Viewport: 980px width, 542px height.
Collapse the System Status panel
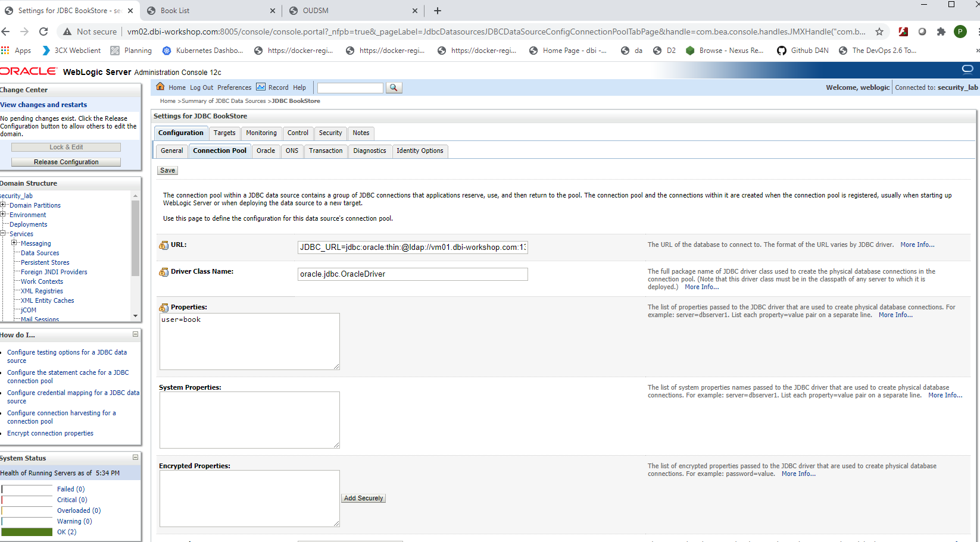pyautogui.click(x=135, y=458)
